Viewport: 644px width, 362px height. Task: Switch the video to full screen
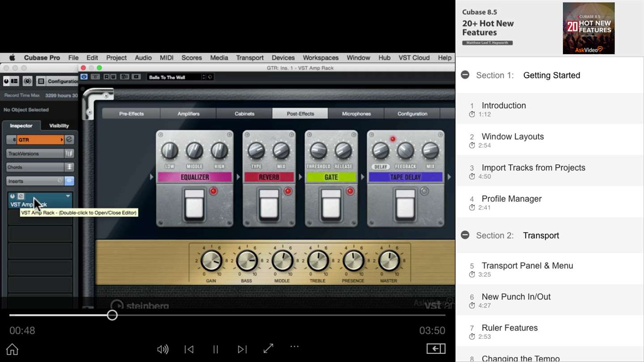pos(268,349)
